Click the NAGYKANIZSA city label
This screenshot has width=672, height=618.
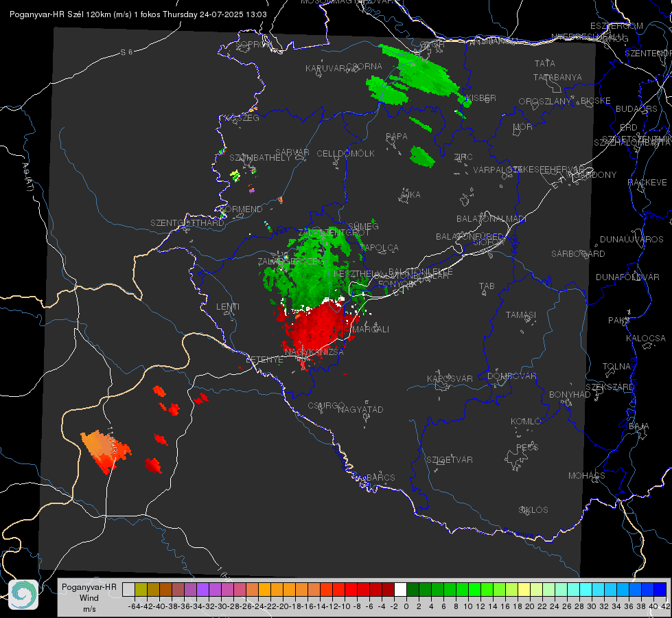click(314, 352)
